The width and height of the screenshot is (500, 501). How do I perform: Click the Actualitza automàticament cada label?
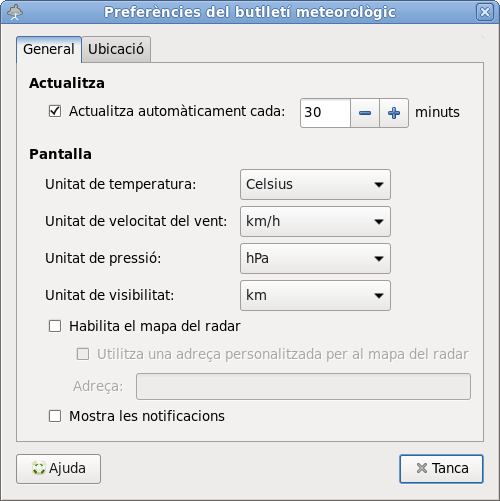[177, 111]
